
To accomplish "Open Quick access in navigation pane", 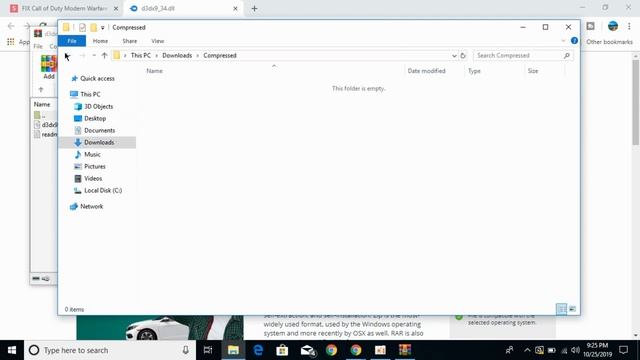I will [x=97, y=78].
